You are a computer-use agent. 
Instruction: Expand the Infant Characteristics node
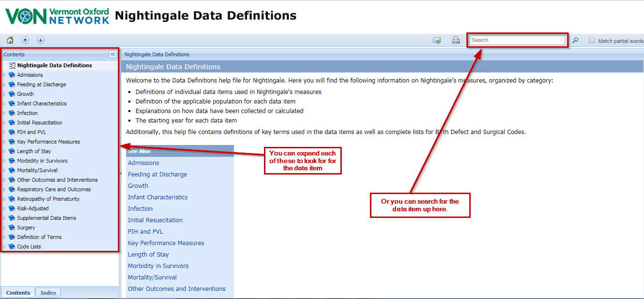(x=5, y=103)
